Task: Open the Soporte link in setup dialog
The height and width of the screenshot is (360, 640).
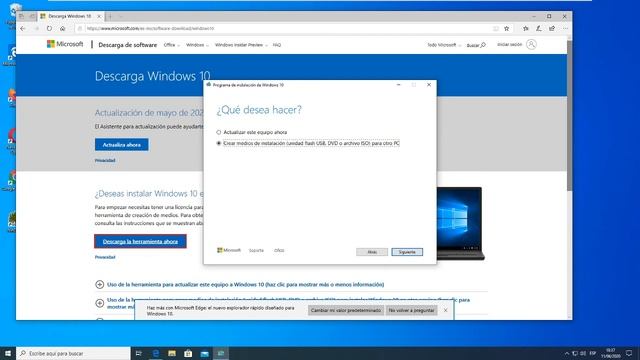Action: (x=256, y=250)
